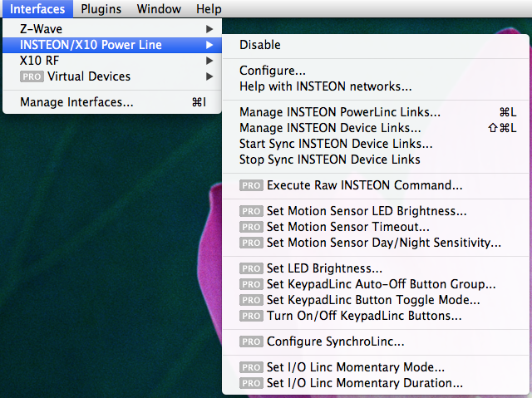Choose Manage Interfaces... menu entry

coord(112,102)
